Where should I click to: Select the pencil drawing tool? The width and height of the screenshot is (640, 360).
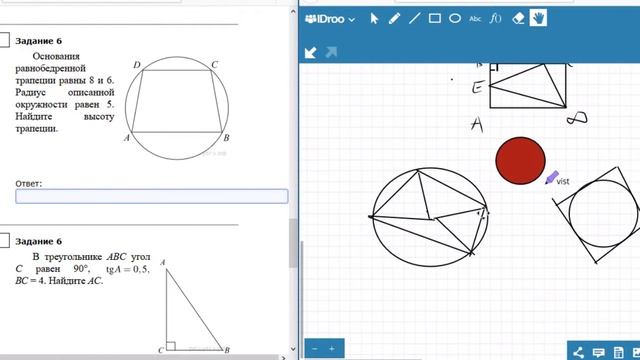tap(394, 18)
